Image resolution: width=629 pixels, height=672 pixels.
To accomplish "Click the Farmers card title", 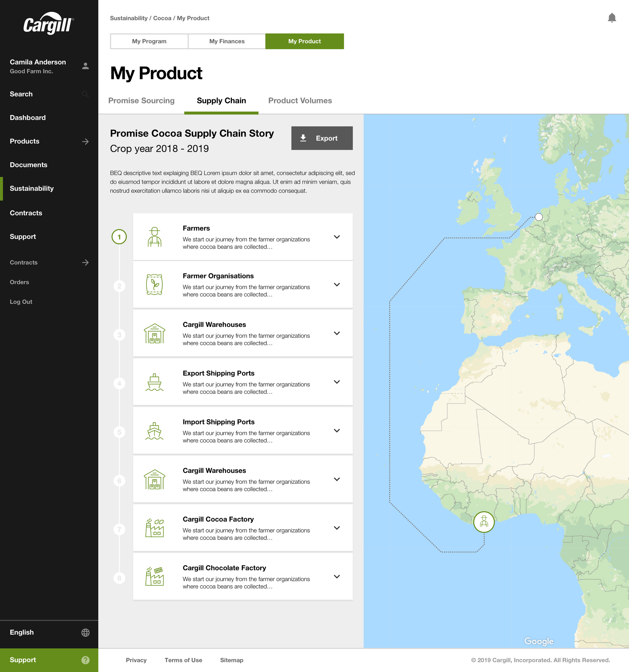I will [196, 228].
